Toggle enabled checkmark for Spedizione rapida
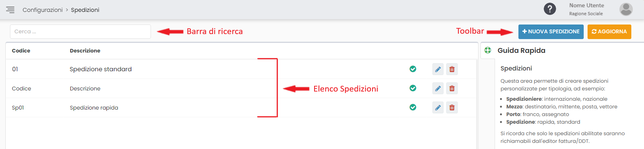This screenshot has height=149, width=644. [x=413, y=107]
